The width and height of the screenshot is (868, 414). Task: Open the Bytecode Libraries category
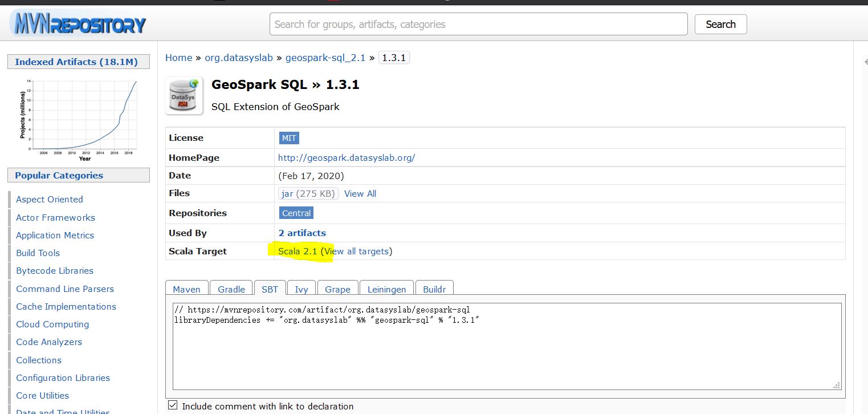(x=55, y=270)
